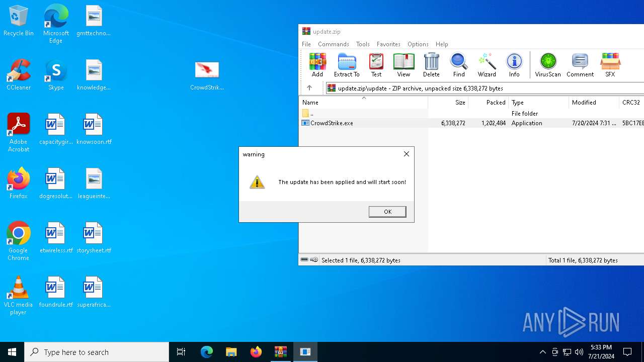
Task: Close the warning dialog with X
Action: [407, 154]
